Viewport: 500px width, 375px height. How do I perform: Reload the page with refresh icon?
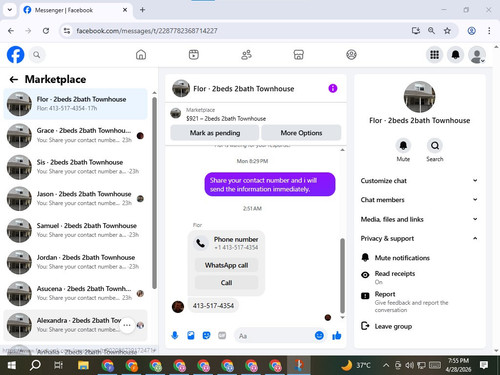click(x=46, y=31)
